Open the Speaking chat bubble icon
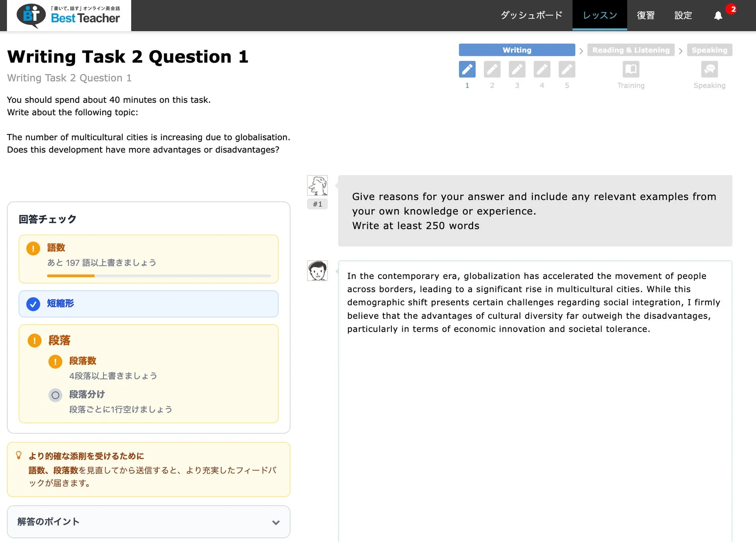756x542 pixels. [x=709, y=69]
